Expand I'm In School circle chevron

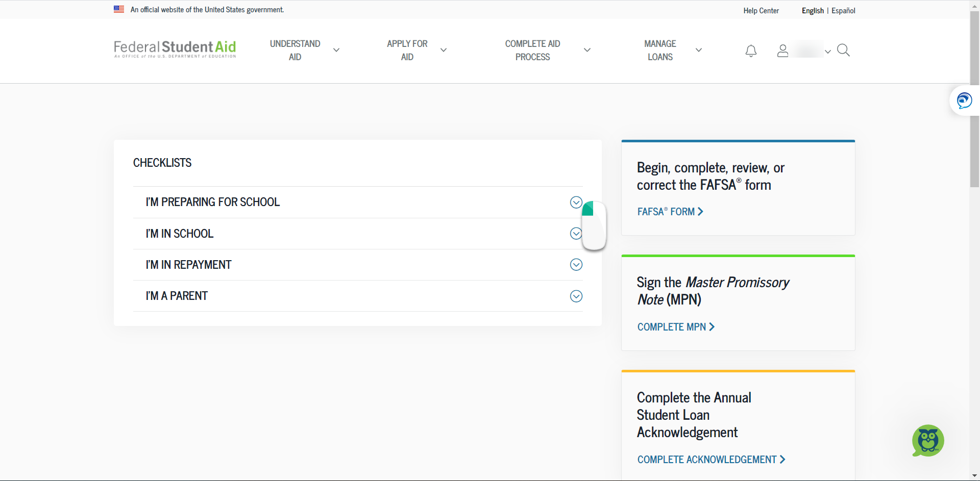coord(576,234)
